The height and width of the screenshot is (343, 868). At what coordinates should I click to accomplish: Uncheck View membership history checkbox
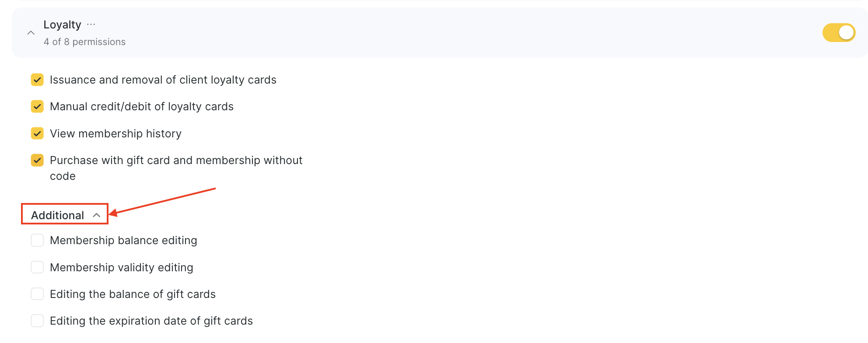tap(37, 133)
